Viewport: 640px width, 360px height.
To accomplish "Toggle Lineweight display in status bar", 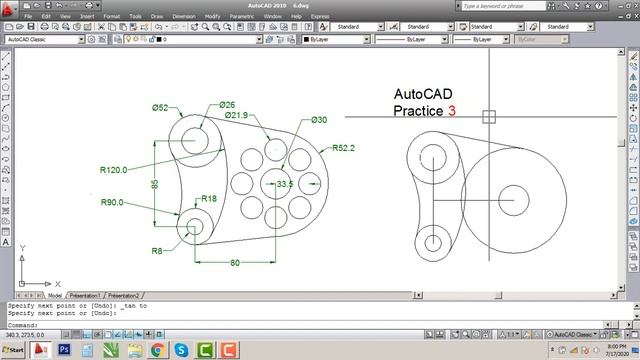I will coord(149,335).
